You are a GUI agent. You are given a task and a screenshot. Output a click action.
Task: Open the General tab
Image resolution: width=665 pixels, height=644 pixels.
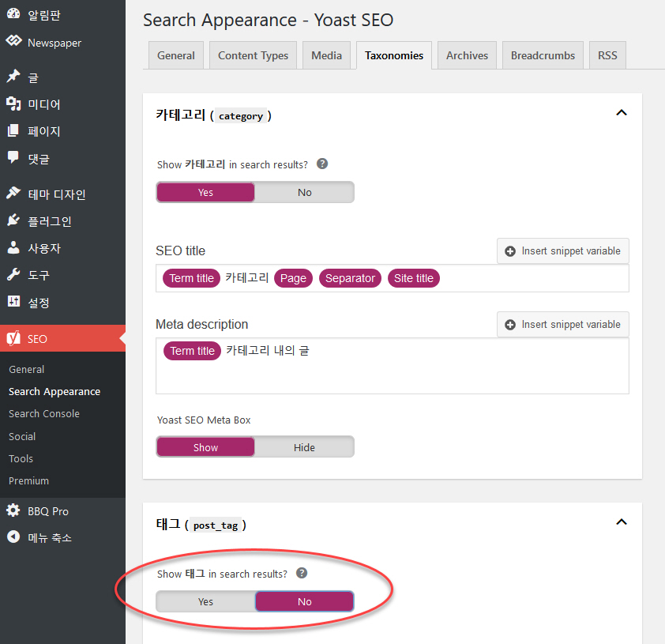176,55
